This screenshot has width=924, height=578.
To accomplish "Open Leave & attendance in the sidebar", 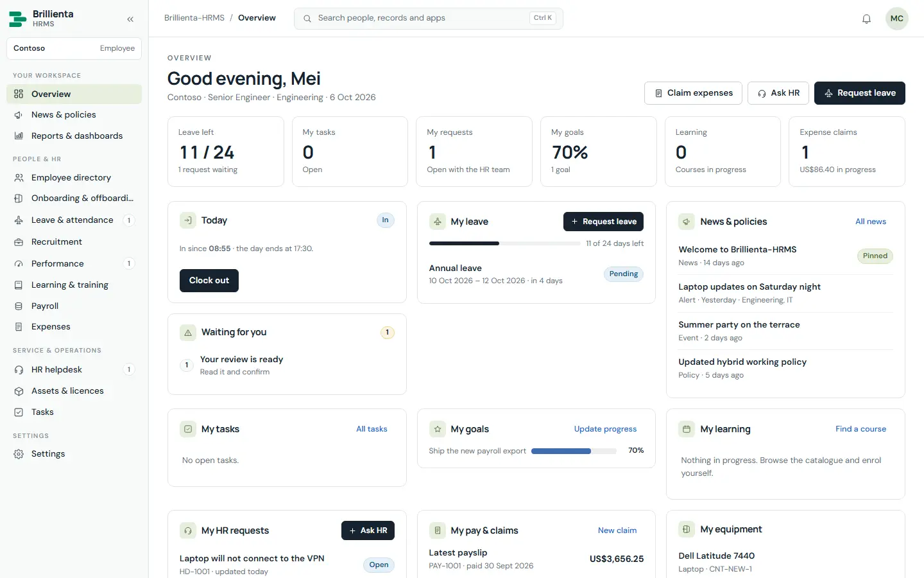I will pos(74,220).
